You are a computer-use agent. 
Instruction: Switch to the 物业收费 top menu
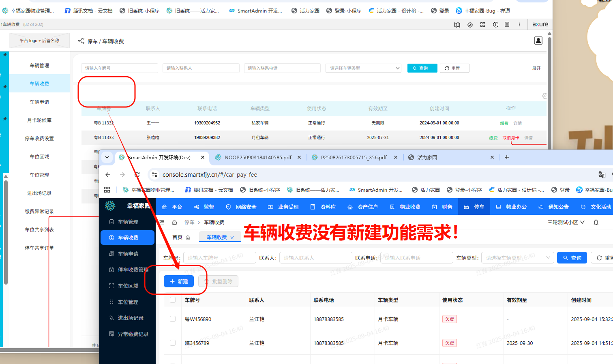[405, 207]
